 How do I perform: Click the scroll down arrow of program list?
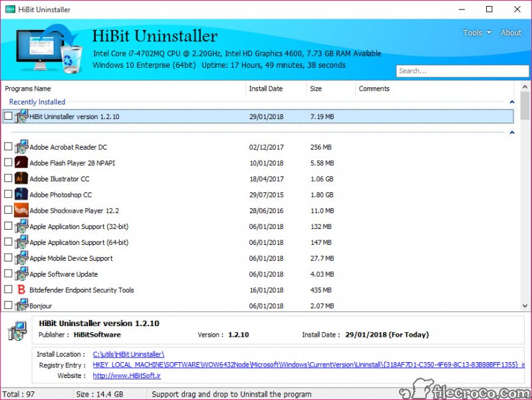(525, 305)
